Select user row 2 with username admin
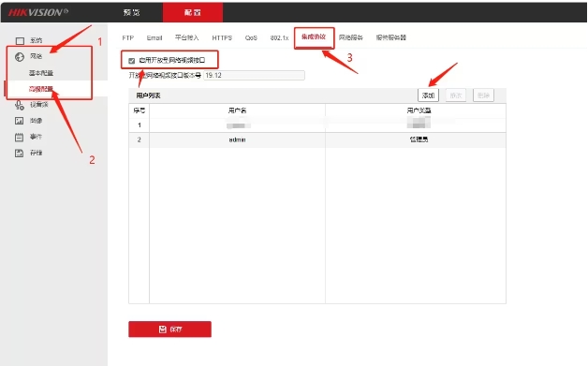This screenshot has height=366, width=588. coord(317,139)
